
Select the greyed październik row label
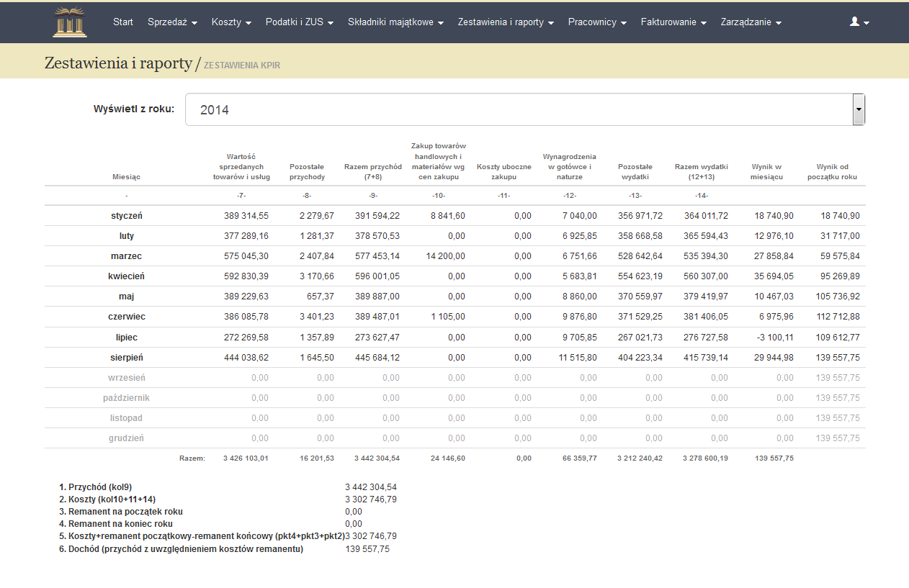coord(127,397)
